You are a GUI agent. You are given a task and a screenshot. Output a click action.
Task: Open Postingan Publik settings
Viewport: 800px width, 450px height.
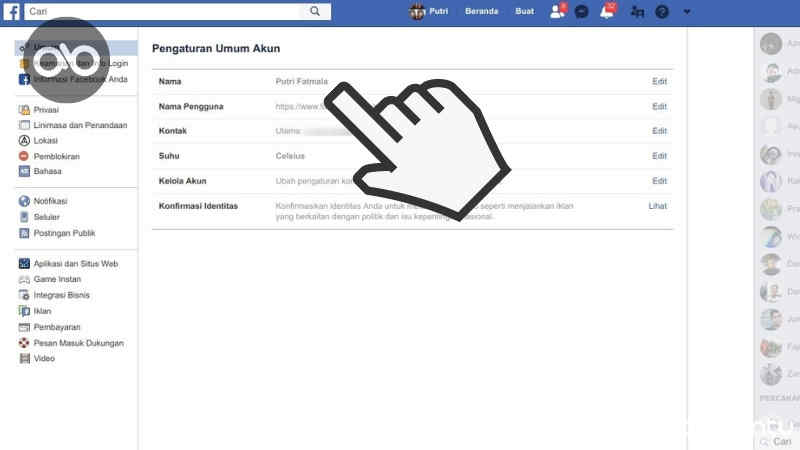64,233
